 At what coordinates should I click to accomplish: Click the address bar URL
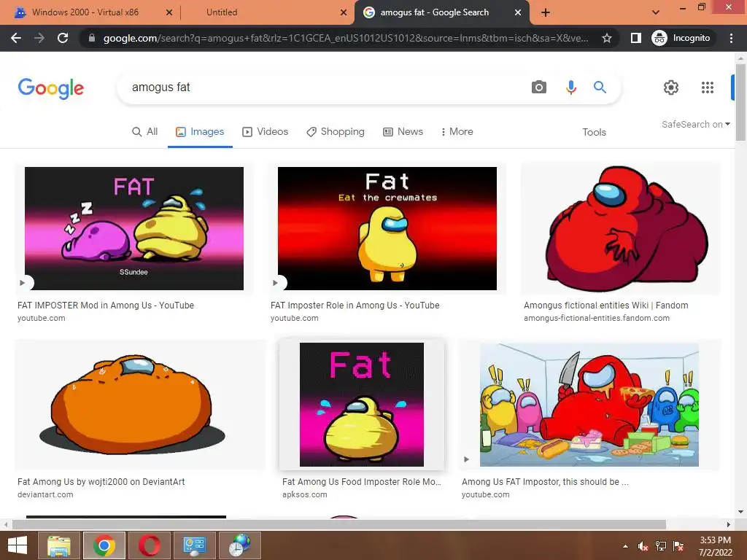click(x=346, y=38)
